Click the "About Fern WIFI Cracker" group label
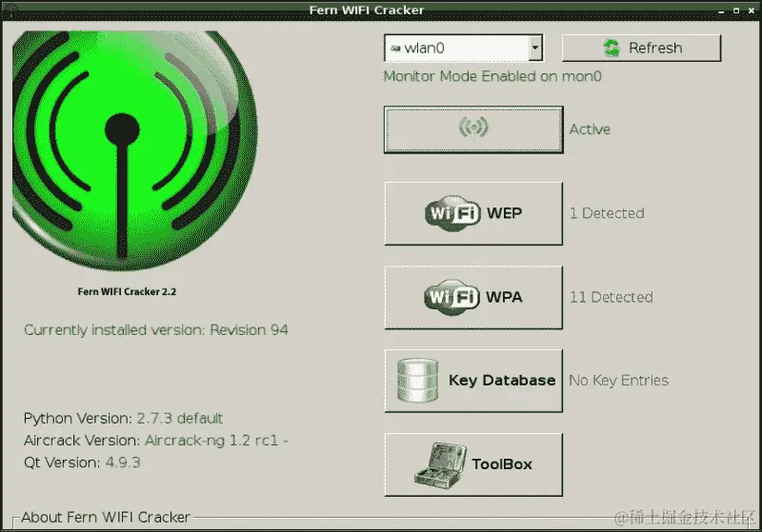Viewport: 762px width, 532px height. 106,518
